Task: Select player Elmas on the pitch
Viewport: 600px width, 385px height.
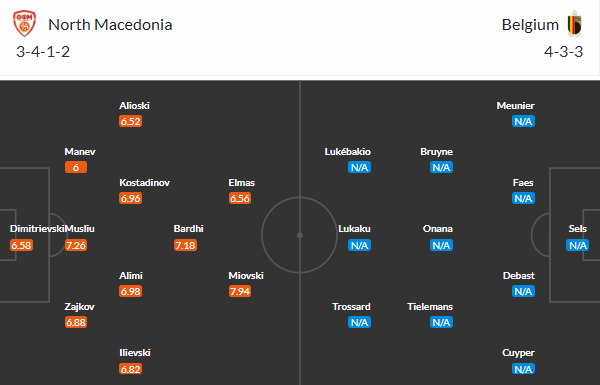Action: (x=241, y=183)
